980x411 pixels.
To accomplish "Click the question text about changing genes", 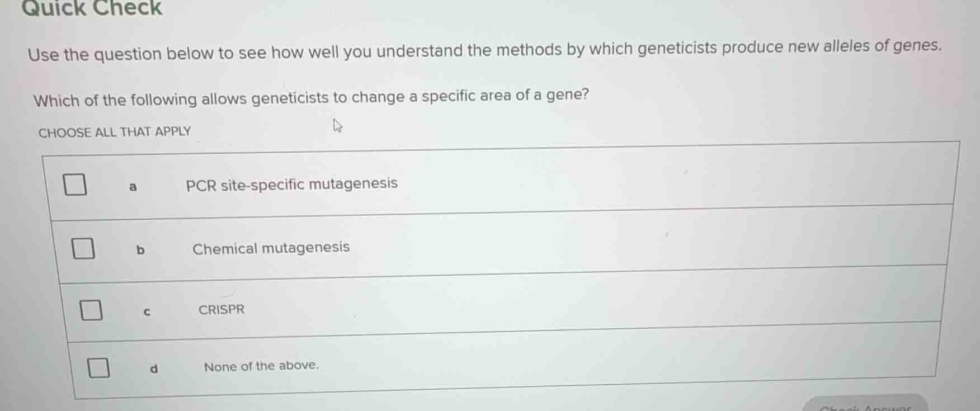I will 311,97.
